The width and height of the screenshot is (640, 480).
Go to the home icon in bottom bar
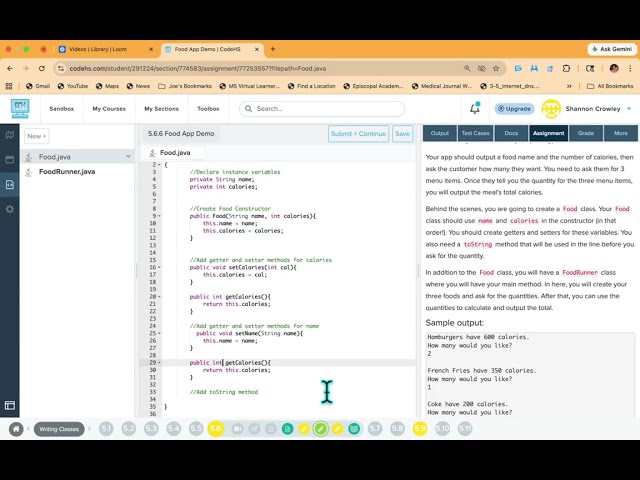(x=16, y=429)
